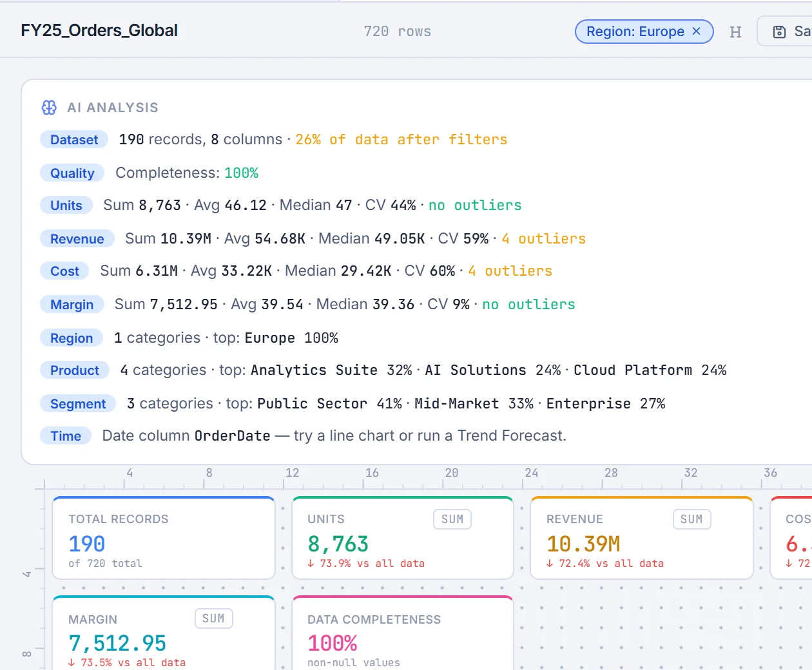Click the SUM badge on the Units card
Viewport: 812px width, 670px height.
452,519
